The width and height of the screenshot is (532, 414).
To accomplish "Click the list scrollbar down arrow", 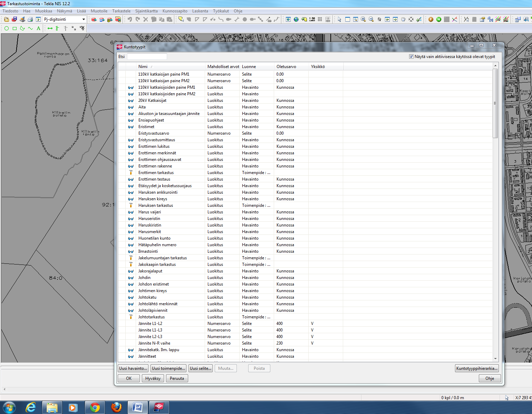I will click(x=495, y=359).
